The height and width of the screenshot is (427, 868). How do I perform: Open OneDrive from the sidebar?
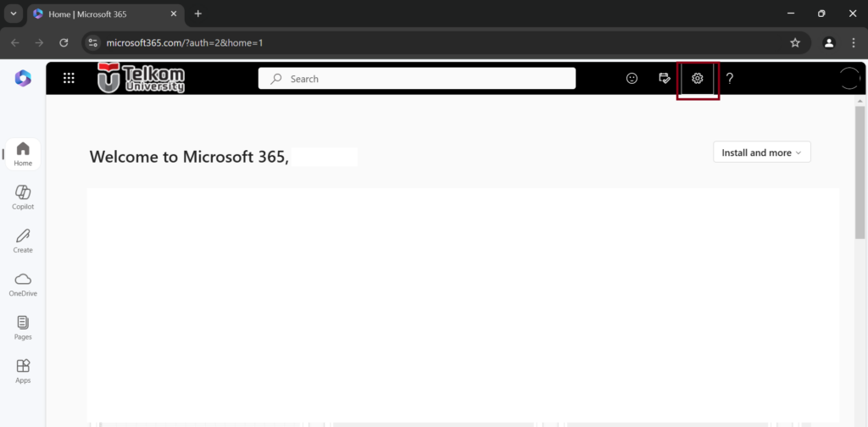coord(23,284)
